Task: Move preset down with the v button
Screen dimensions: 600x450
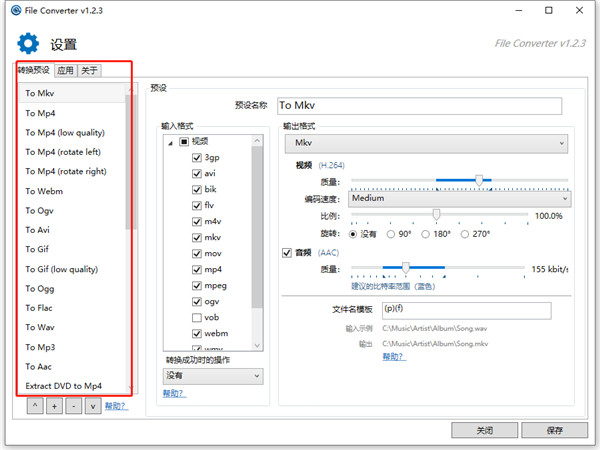Action: 93,406
